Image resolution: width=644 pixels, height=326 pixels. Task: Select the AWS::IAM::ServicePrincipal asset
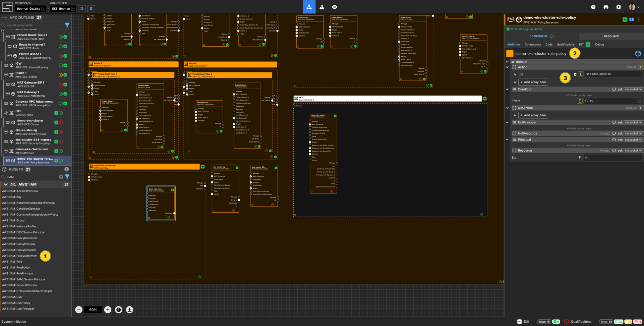pyautogui.click(x=20, y=285)
